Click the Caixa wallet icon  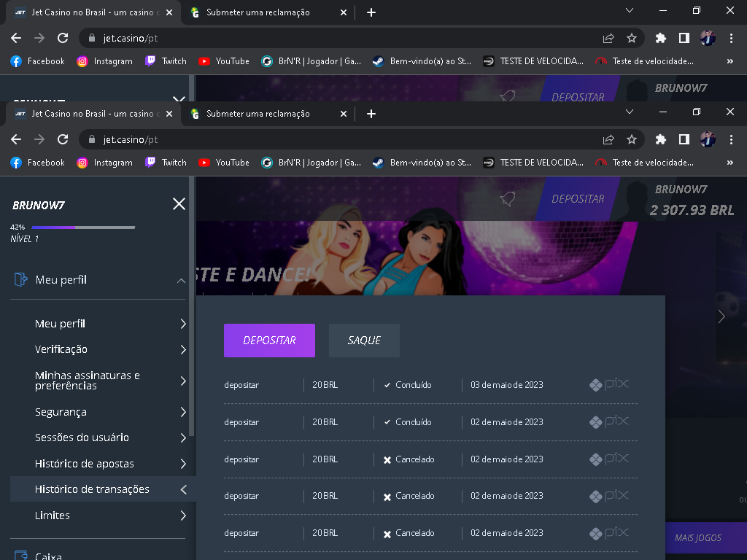pos(20,556)
